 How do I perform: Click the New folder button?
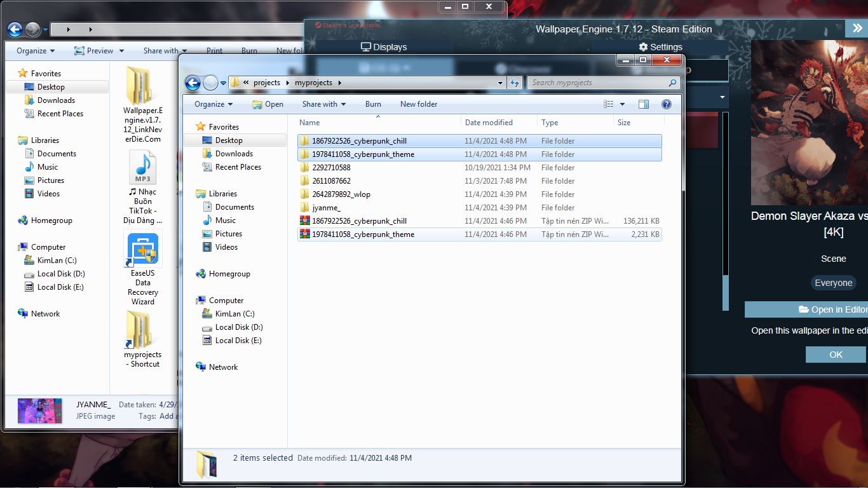pyautogui.click(x=418, y=104)
